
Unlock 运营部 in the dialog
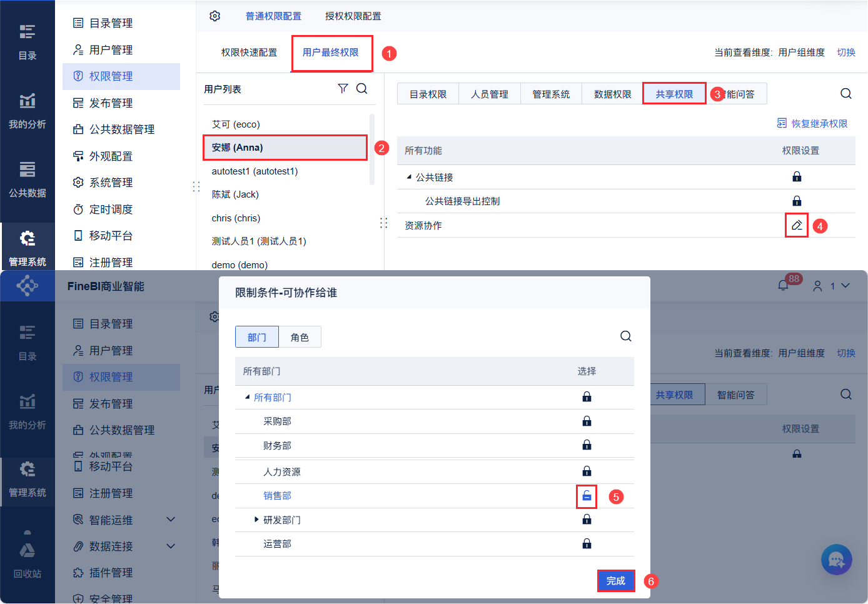(587, 544)
